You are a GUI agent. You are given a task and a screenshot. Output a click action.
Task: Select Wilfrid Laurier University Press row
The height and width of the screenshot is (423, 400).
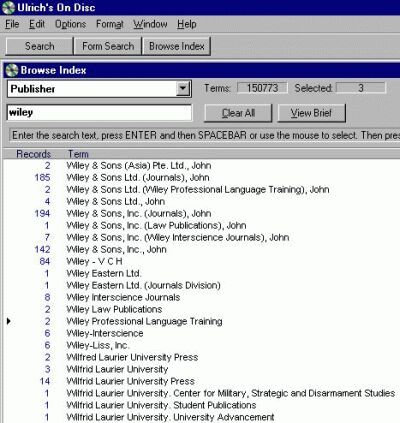pos(131,382)
